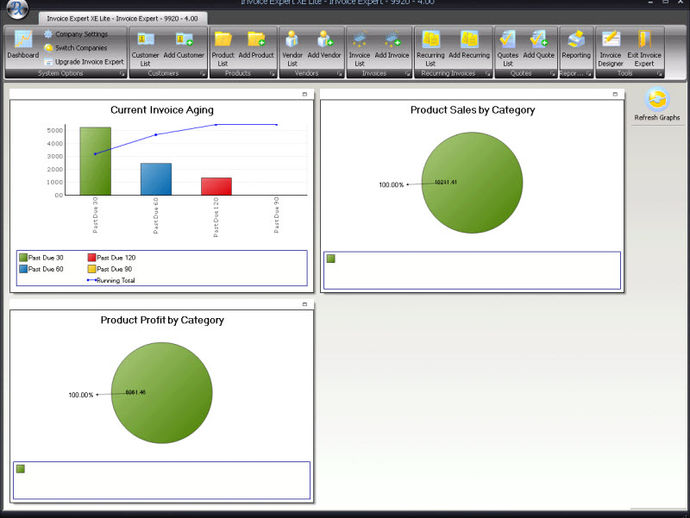Image resolution: width=690 pixels, height=518 pixels.
Task: Expand the Recurring Invoices group launcher
Action: (x=488, y=74)
